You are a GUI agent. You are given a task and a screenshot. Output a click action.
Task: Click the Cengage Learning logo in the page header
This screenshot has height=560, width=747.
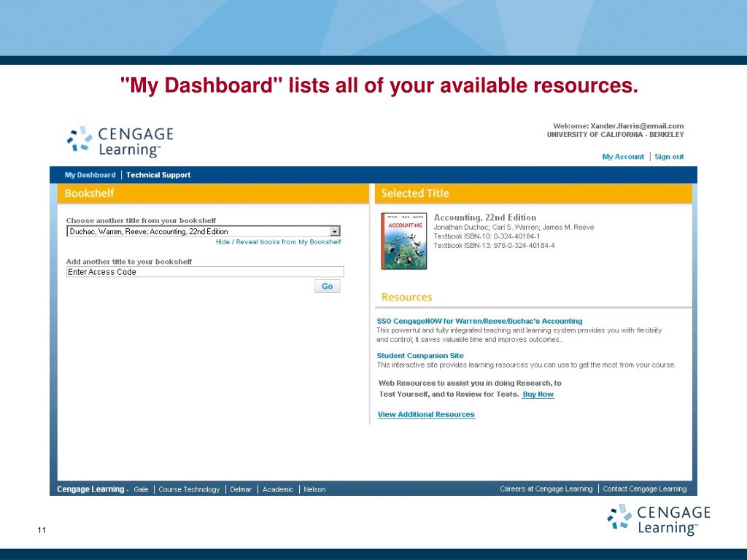120,141
